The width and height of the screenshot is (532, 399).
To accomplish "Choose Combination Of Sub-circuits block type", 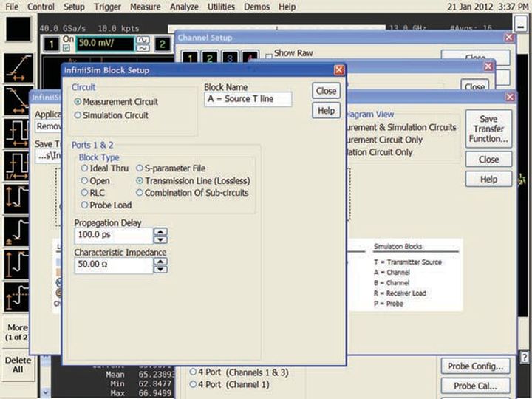I will click(140, 192).
